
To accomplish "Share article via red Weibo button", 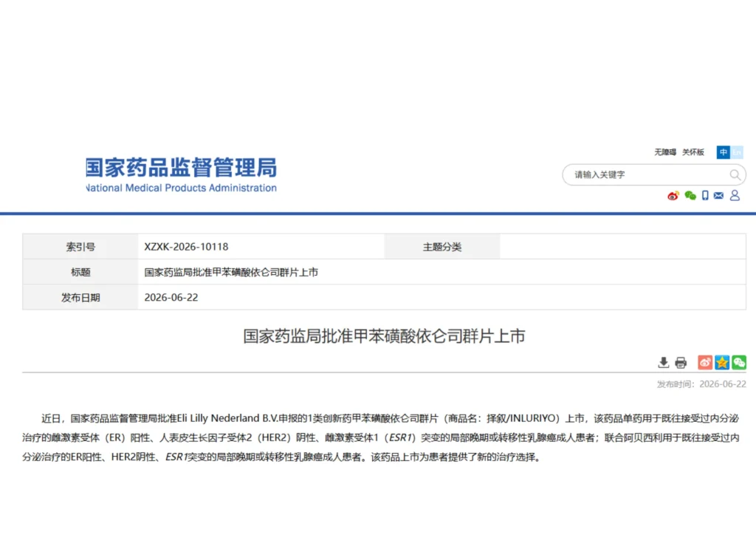I will click(x=705, y=363).
